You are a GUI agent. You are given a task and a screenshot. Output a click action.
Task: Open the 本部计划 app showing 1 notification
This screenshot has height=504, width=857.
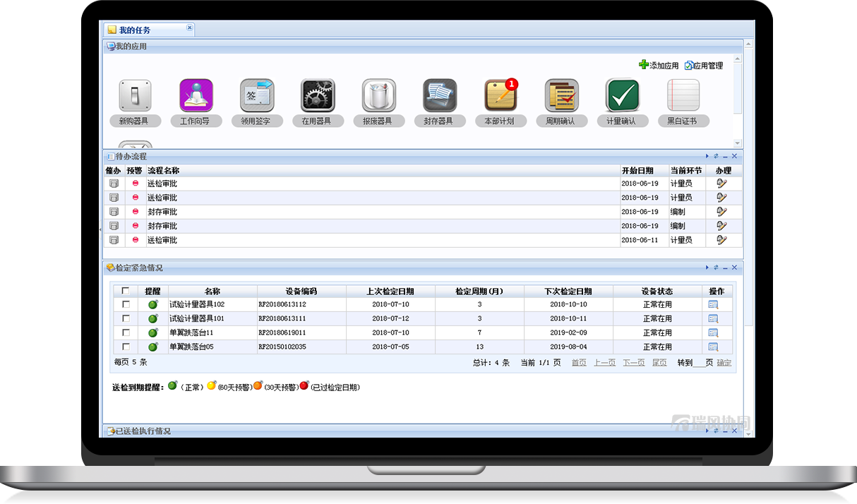coord(501,95)
